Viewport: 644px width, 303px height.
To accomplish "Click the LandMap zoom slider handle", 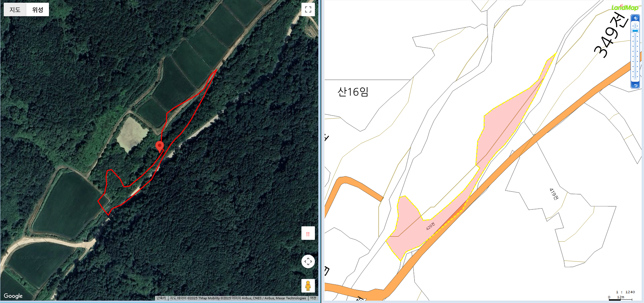I will pos(635,31).
